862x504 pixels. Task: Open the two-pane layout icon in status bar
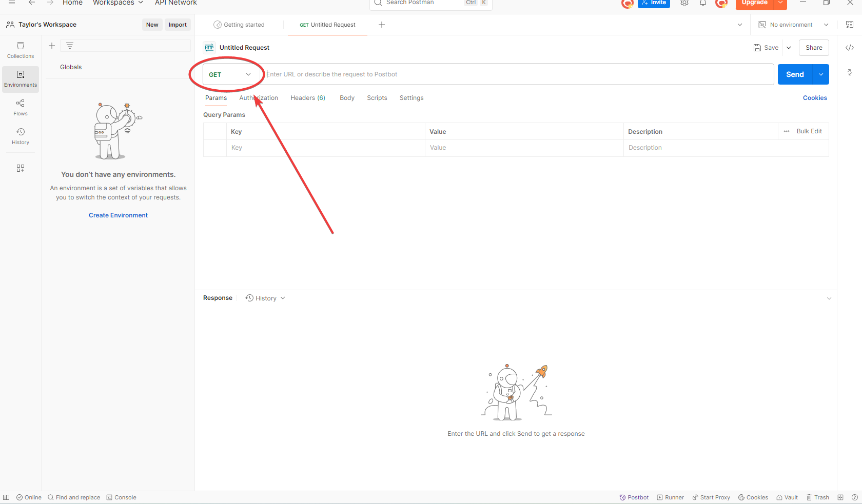(840, 497)
